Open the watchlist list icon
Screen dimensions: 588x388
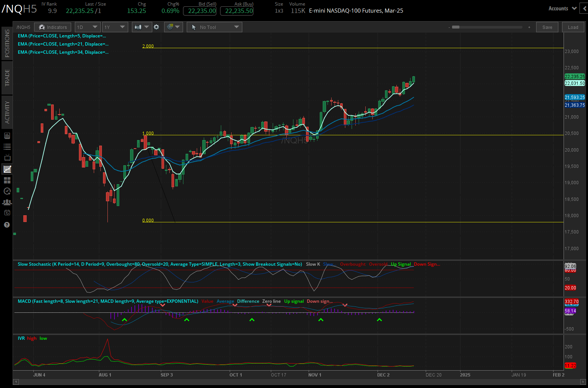pyautogui.click(x=7, y=147)
